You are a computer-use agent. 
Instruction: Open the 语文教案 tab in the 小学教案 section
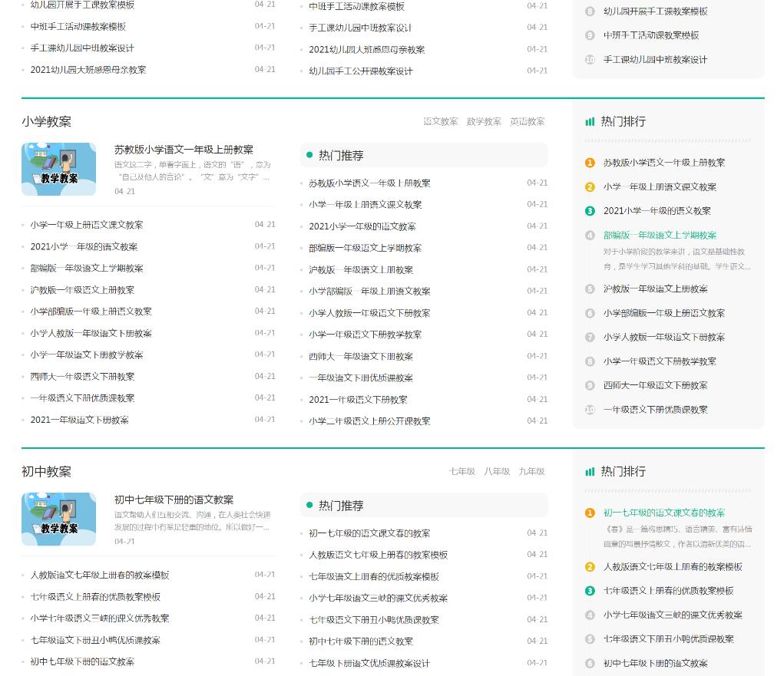(440, 122)
